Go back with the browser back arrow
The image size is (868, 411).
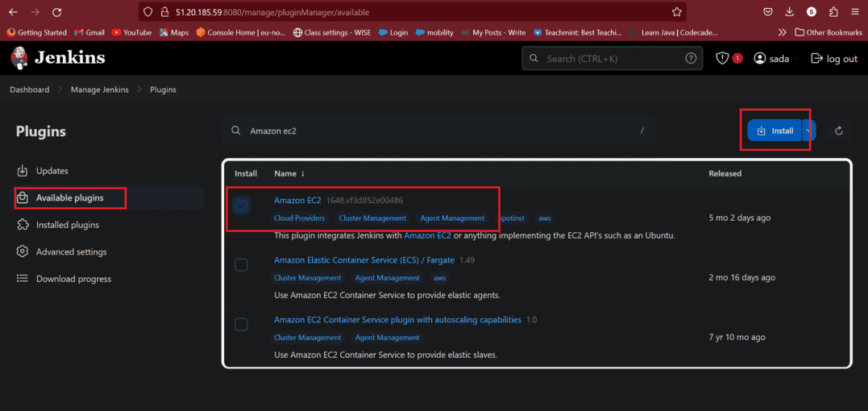click(x=13, y=11)
